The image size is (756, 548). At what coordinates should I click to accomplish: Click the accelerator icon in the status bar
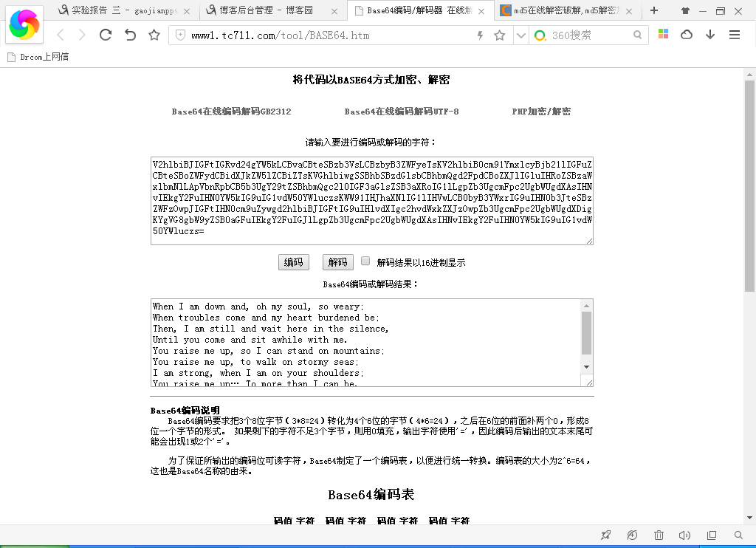coord(632,535)
